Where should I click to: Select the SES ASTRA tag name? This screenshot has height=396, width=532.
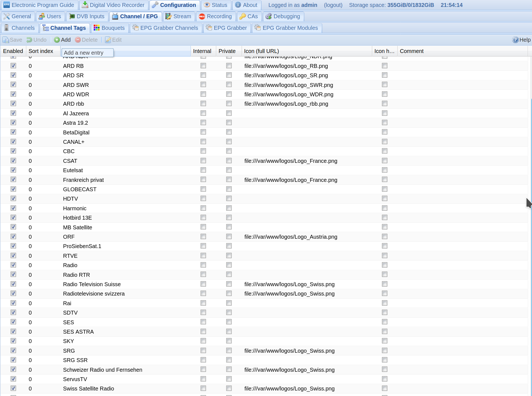(78, 332)
